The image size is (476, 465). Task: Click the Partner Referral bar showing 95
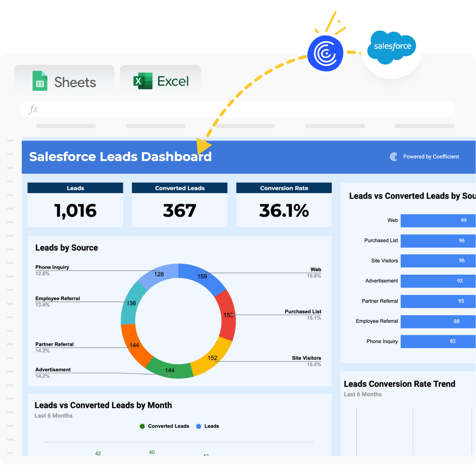(x=438, y=301)
